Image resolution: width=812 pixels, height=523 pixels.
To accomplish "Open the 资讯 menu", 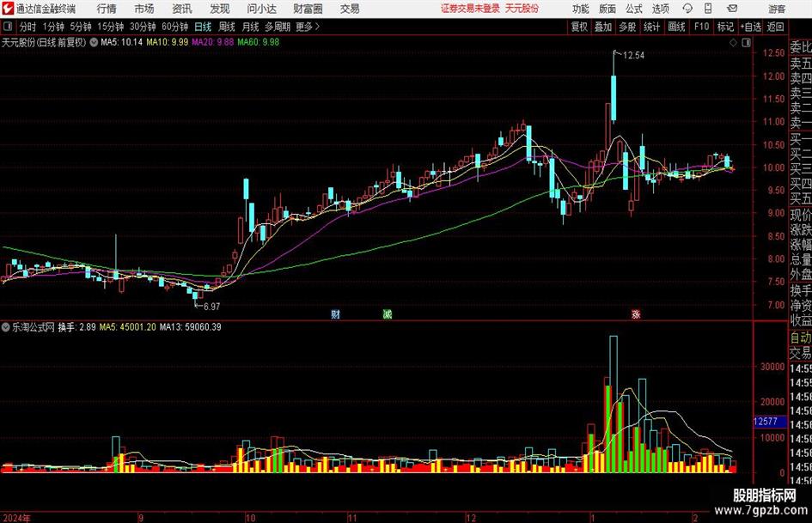I will click(182, 9).
